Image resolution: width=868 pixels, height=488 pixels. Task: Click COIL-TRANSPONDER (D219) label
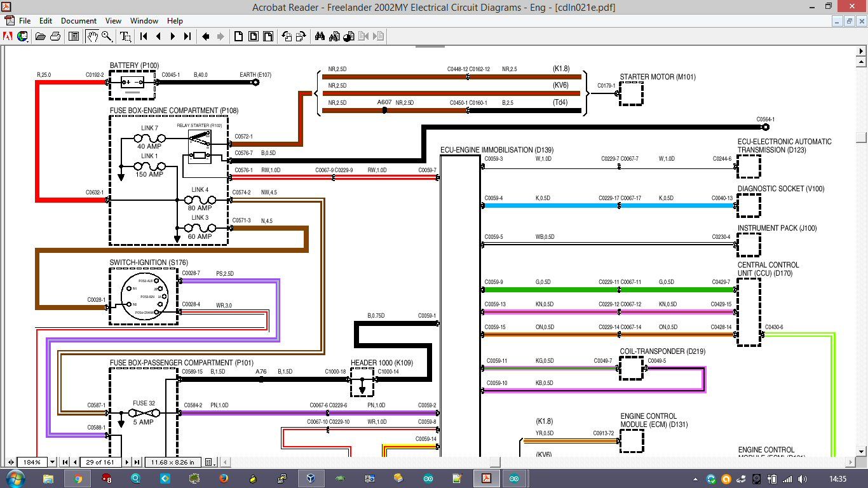point(663,351)
